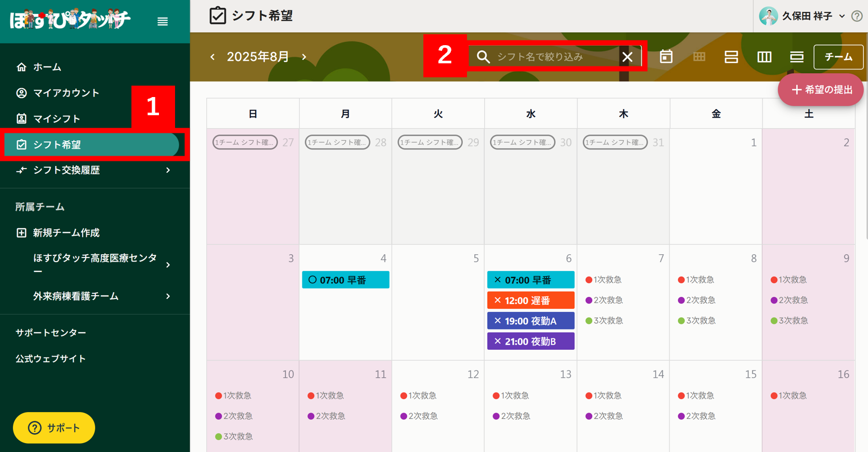Click 1次救急 on August 14
The image size is (868, 452).
tap(604, 395)
